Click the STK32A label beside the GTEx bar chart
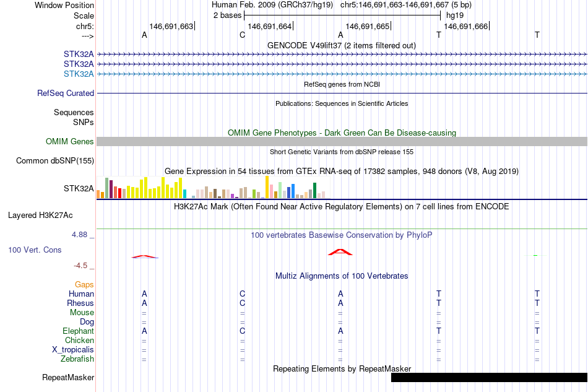This screenshot has width=588, height=392. pos(79,188)
